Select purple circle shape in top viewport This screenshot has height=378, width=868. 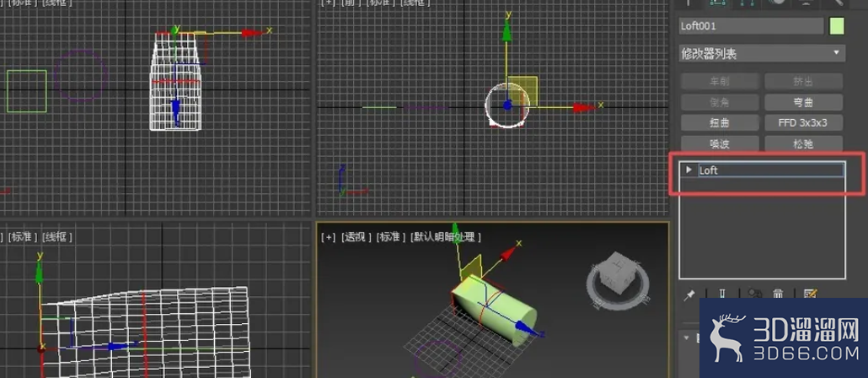81,75
